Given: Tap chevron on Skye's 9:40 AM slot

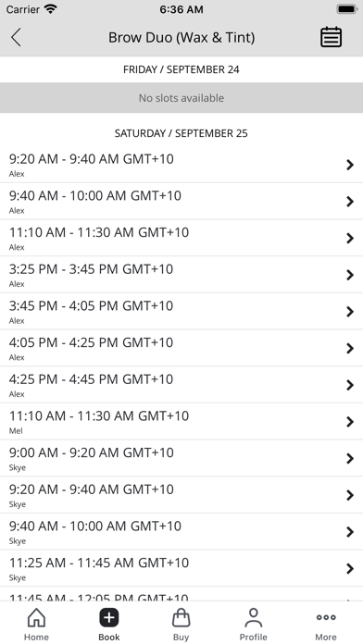Looking at the screenshot, I should [350, 532].
